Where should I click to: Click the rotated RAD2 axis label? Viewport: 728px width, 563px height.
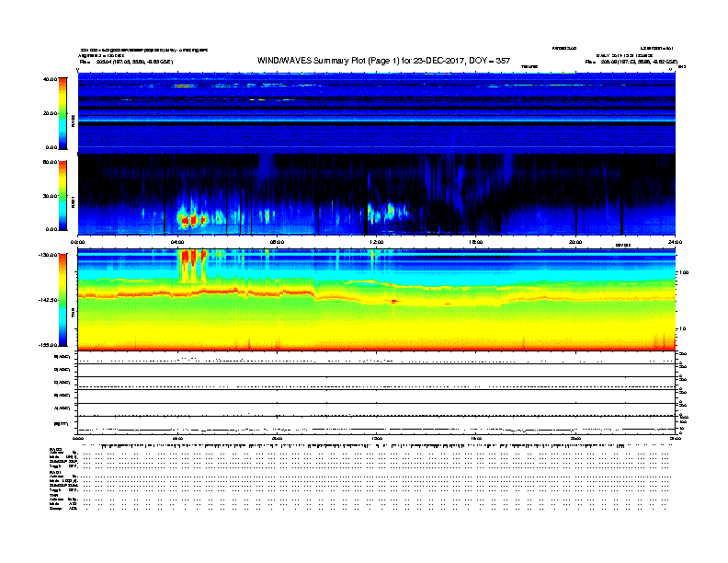click(73, 121)
